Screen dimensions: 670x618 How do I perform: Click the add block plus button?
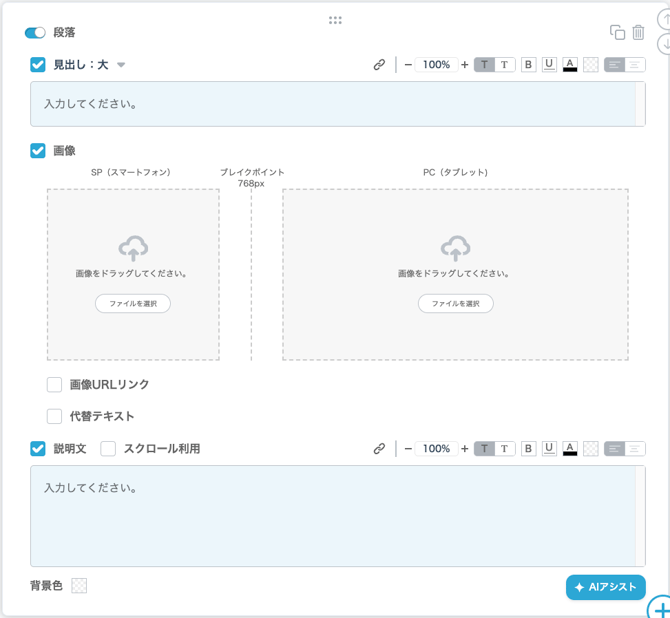click(x=659, y=607)
